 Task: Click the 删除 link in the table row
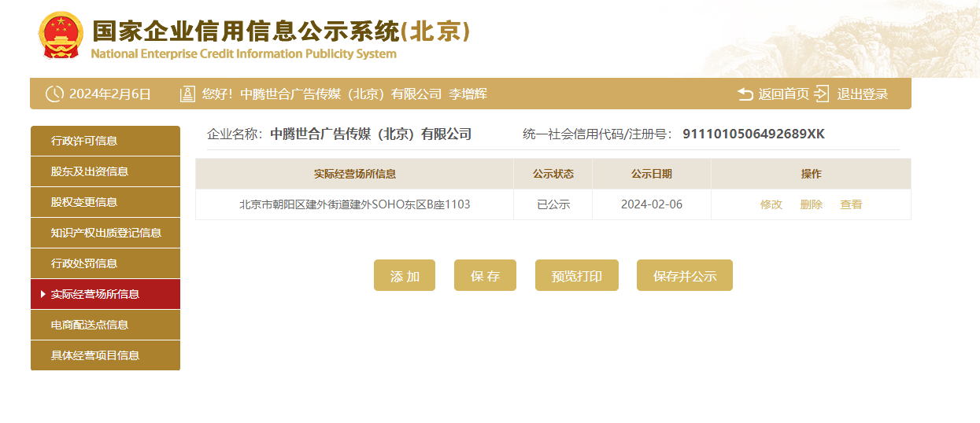click(x=812, y=204)
